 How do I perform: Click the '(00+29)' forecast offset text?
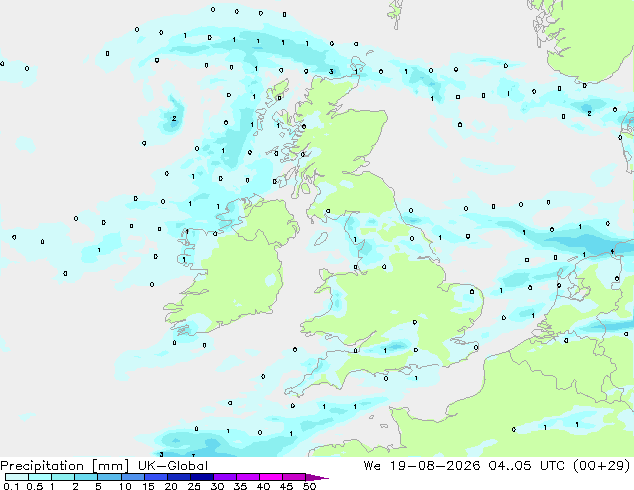point(602,466)
